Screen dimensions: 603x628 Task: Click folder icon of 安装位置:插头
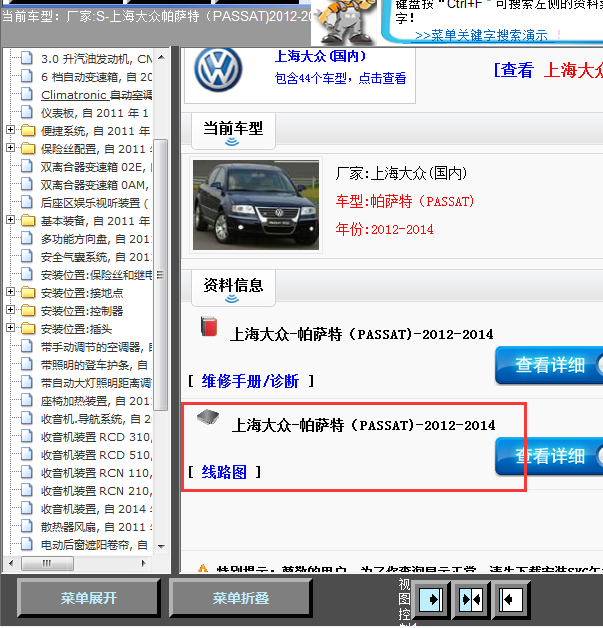pos(28,329)
